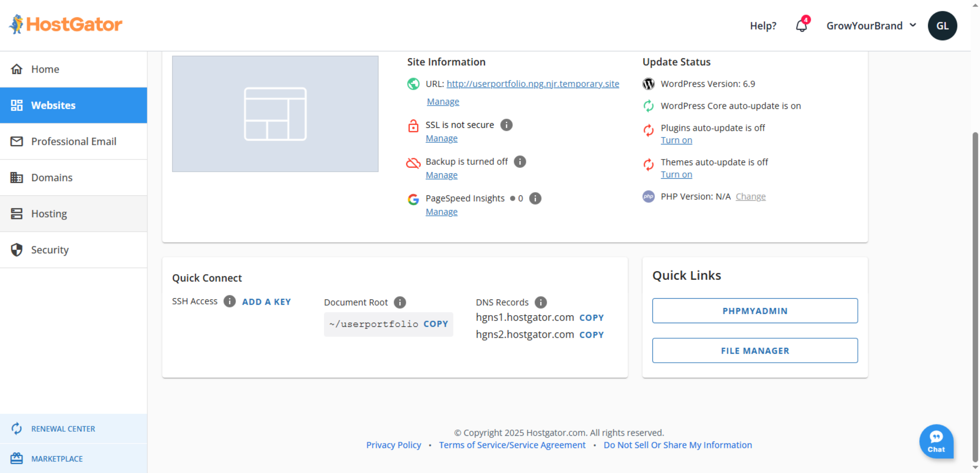Open the notifications bell
Screen dimensions: 980x473
(801, 25)
